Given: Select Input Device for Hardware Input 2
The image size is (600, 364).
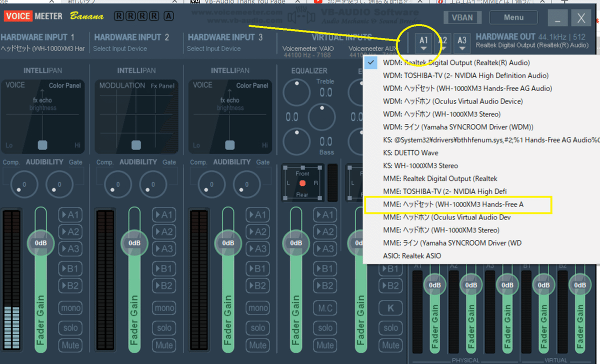Looking at the screenshot, I should pyautogui.click(x=120, y=49).
